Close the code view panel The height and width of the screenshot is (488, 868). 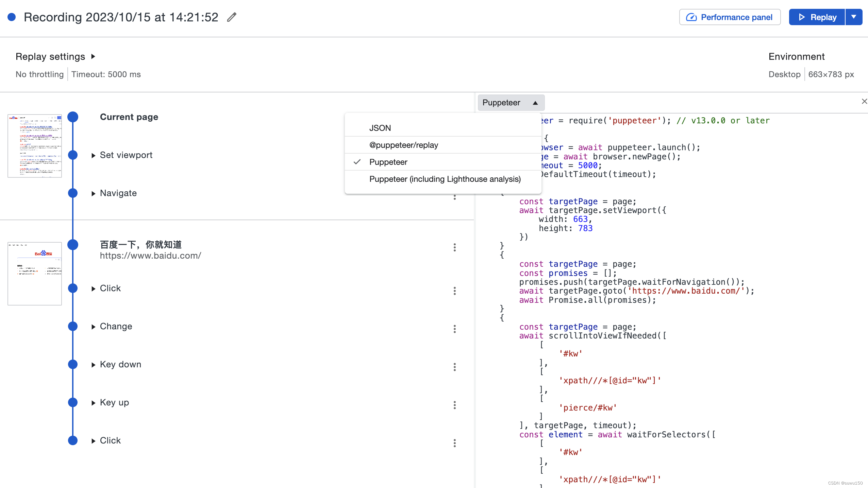click(x=864, y=101)
